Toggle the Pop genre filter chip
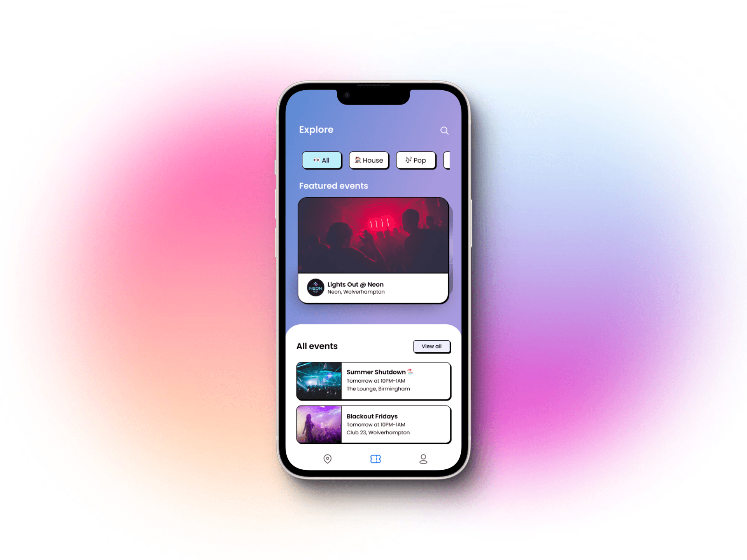Viewport: 747px width, 560px height. coord(416,159)
